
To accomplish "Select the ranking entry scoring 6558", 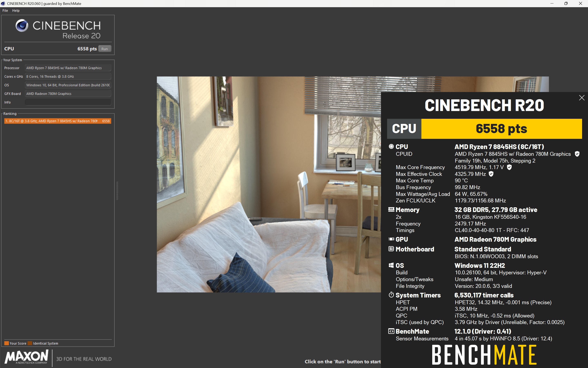I will click(x=58, y=121).
